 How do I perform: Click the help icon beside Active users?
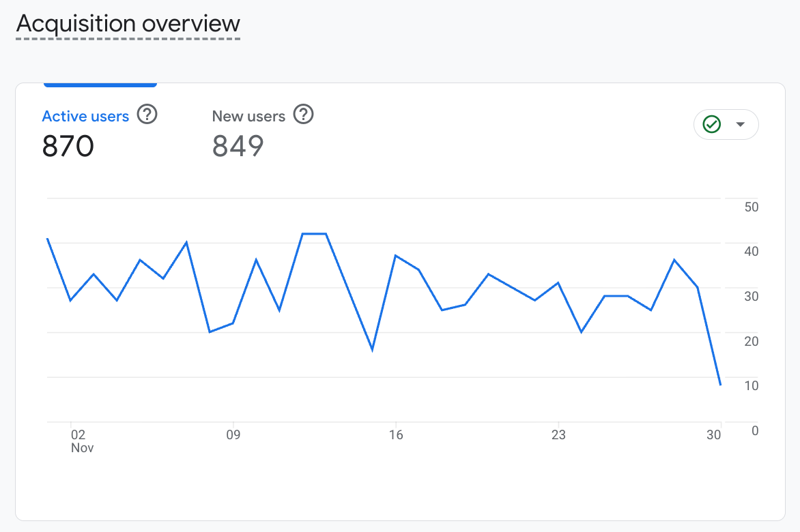(x=147, y=115)
